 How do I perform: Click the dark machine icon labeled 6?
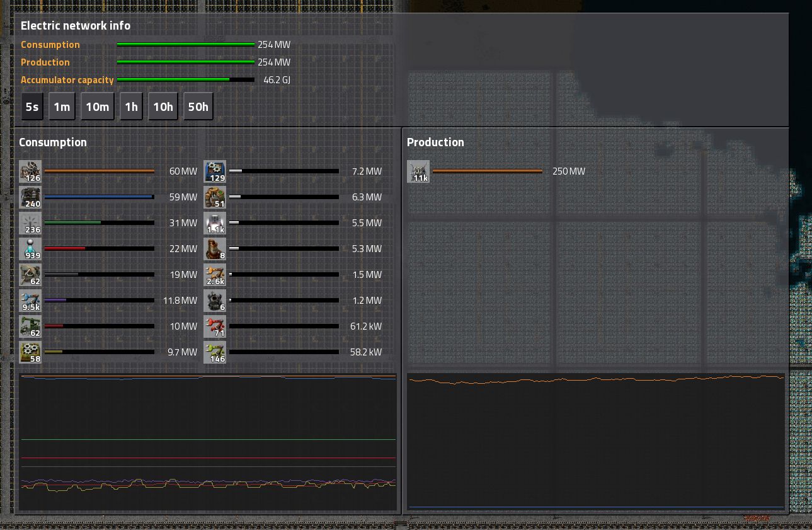[x=215, y=301]
